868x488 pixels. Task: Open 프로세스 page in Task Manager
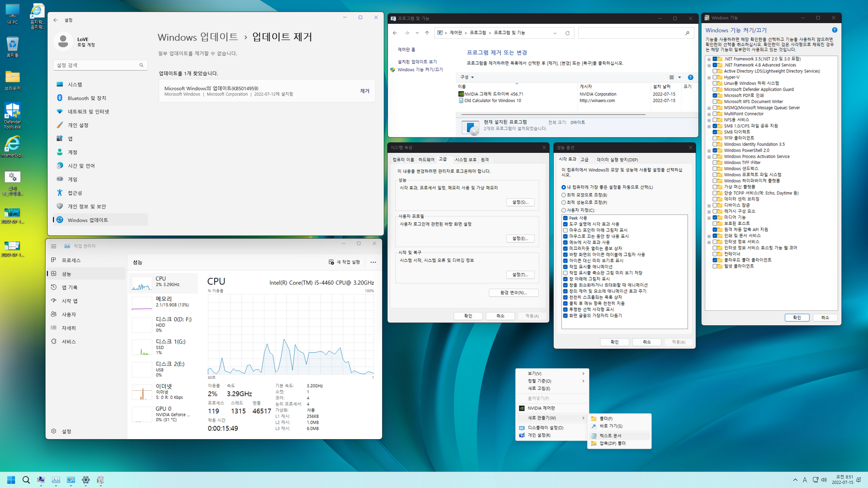[x=87, y=260]
